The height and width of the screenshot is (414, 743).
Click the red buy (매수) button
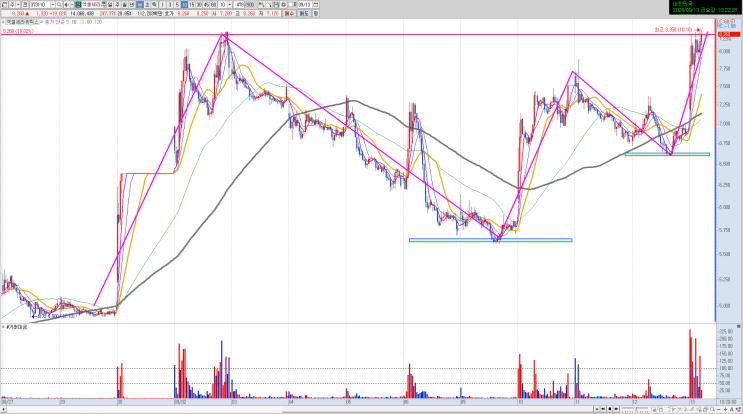coord(289,13)
